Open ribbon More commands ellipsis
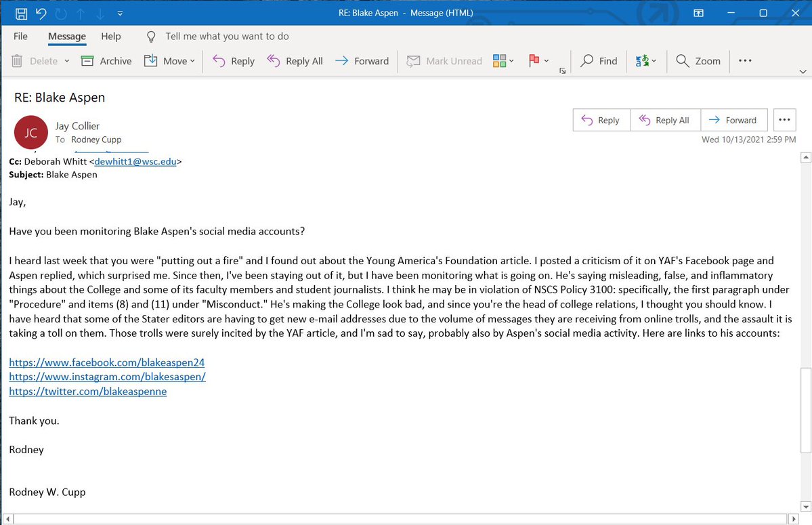812x525 pixels. 745,60
